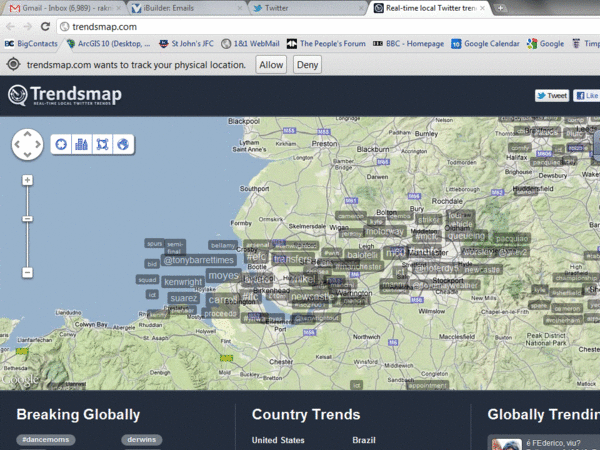This screenshot has width=600, height=450.
Task: Reload the page with refresh icon
Action: coord(46,26)
